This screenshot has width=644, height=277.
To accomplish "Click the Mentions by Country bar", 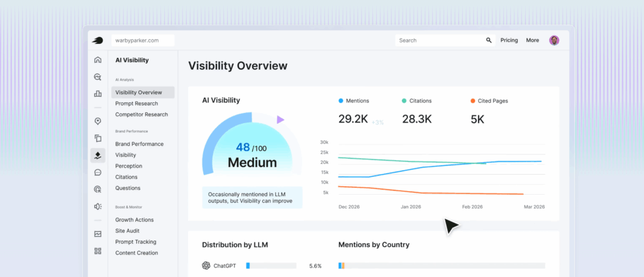I will coord(441,266).
